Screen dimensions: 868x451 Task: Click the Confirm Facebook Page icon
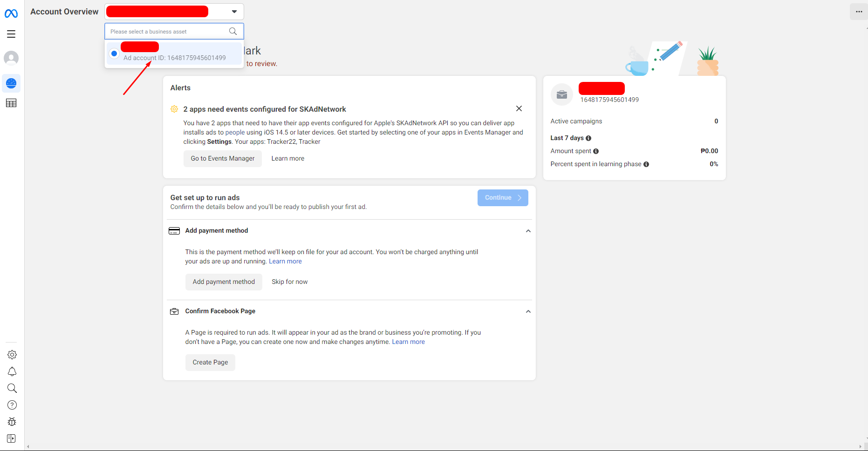(174, 311)
